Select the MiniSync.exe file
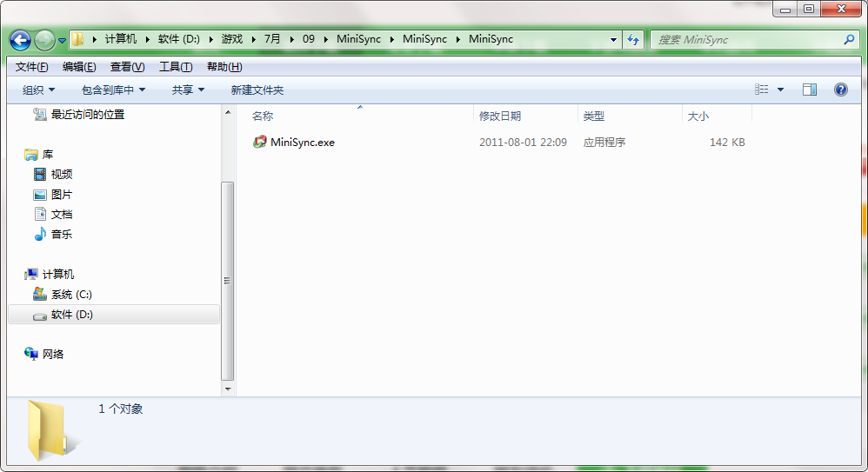This screenshot has width=868, height=472. tap(303, 143)
